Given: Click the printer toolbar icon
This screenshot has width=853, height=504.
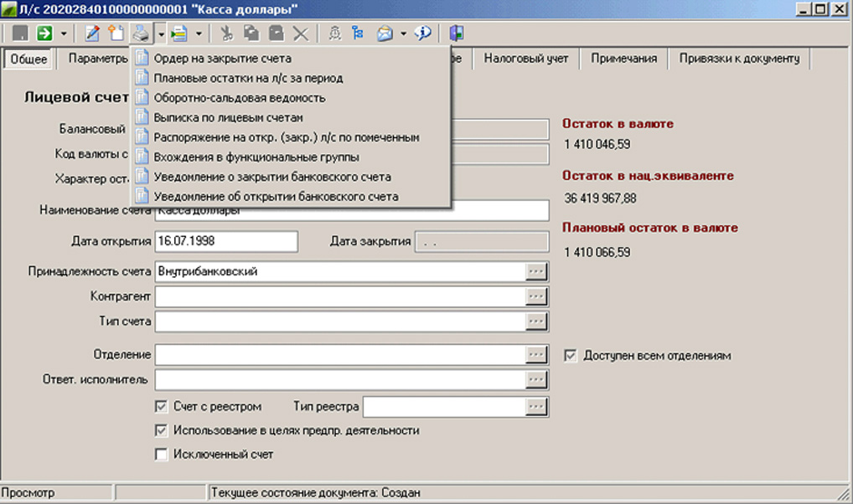Looking at the screenshot, I should 142,33.
